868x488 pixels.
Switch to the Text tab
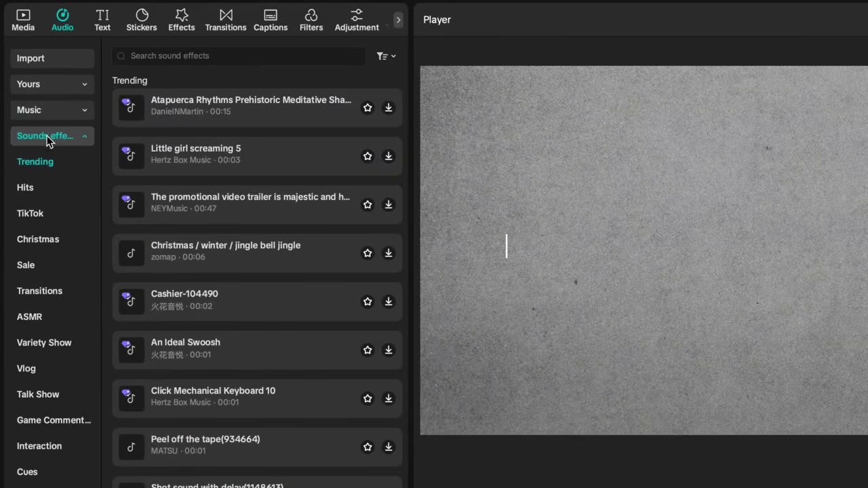point(102,20)
